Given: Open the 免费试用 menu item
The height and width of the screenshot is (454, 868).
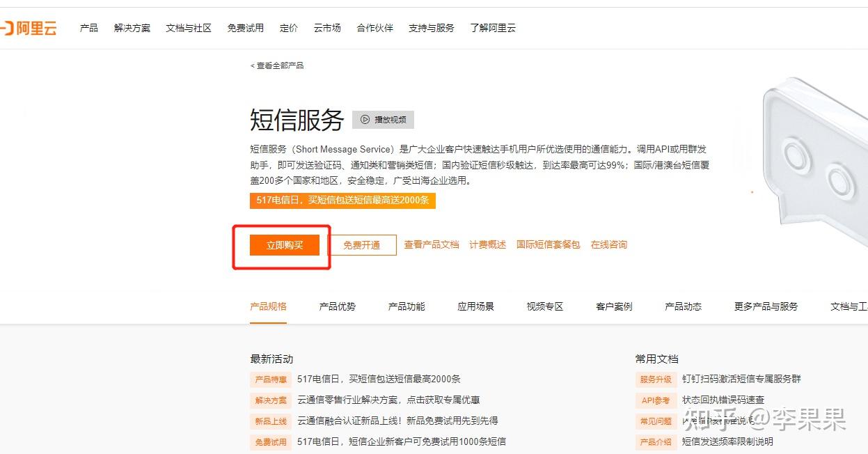Looking at the screenshot, I should click(x=246, y=28).
